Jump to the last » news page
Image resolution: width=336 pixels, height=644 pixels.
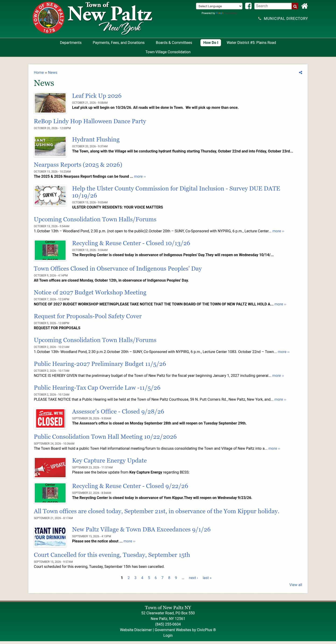207,578
